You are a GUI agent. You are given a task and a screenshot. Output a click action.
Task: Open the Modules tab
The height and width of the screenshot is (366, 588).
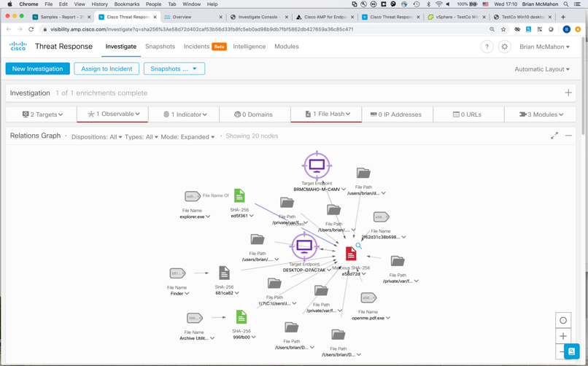point(286,47)
